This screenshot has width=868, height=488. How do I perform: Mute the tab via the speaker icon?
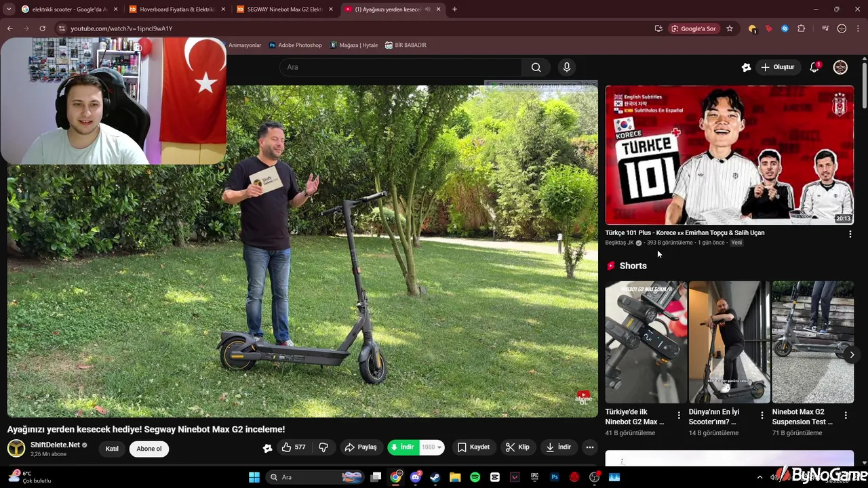pyautogui.click(x=427, y=9)
